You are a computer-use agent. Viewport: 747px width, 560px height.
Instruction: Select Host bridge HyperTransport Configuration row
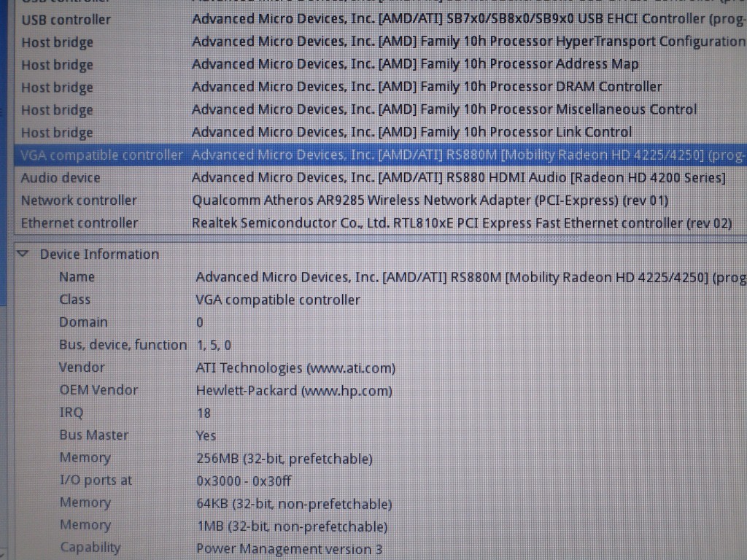(x=380, y=42)
